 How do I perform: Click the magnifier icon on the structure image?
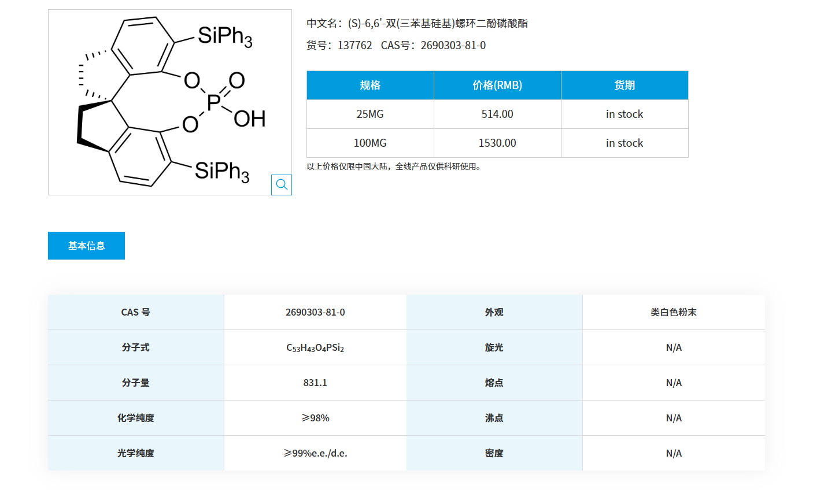[x=282, y=184]
